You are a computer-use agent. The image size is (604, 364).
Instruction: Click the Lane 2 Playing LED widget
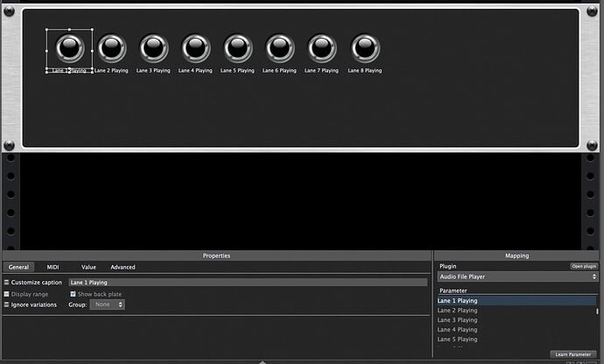pos(111,48)
